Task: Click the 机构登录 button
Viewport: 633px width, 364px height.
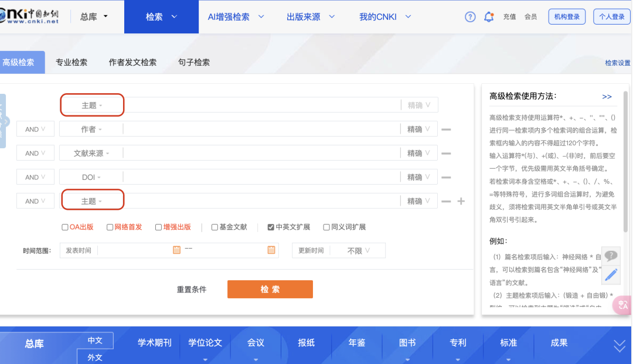Action: click(x=567, y=16)
